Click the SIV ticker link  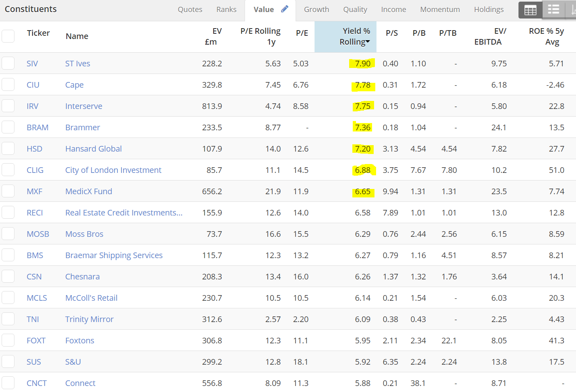click(x=32, y=64)
